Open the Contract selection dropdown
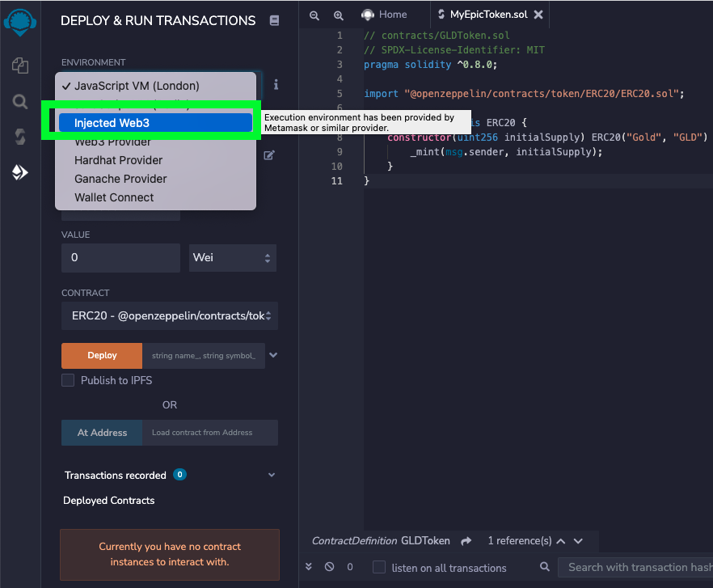 (x=170, y=316)
